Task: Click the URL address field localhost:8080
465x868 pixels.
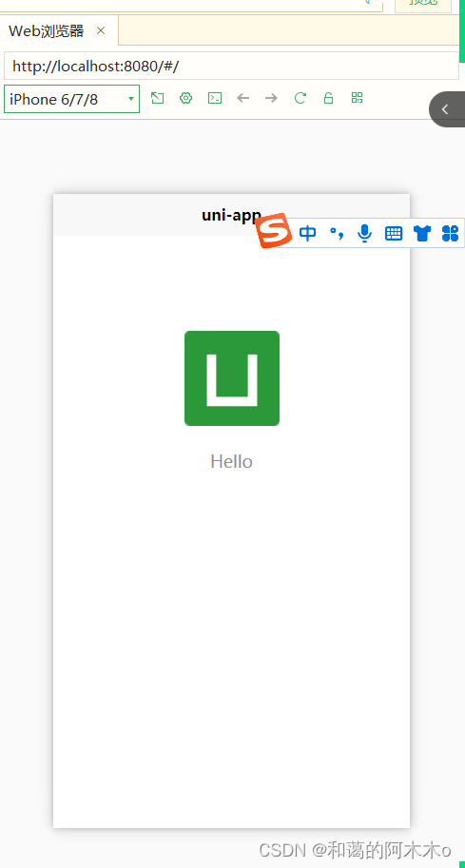Action: (x=231, y=67)
